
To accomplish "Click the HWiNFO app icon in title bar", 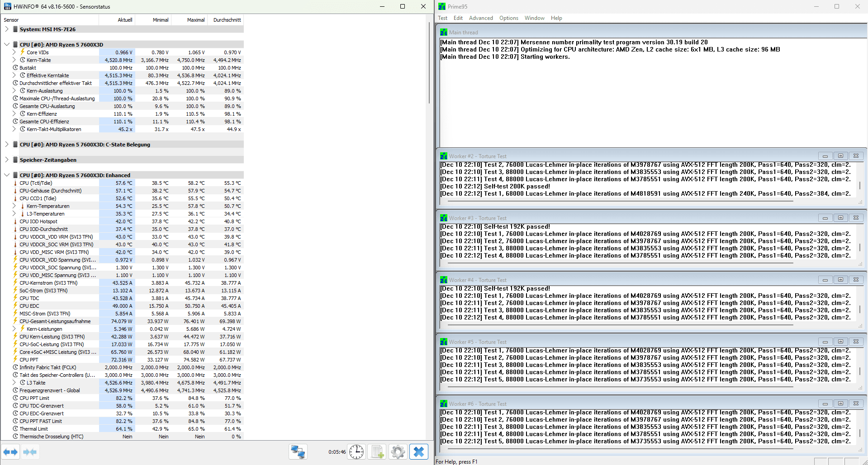I will (7, 6).
